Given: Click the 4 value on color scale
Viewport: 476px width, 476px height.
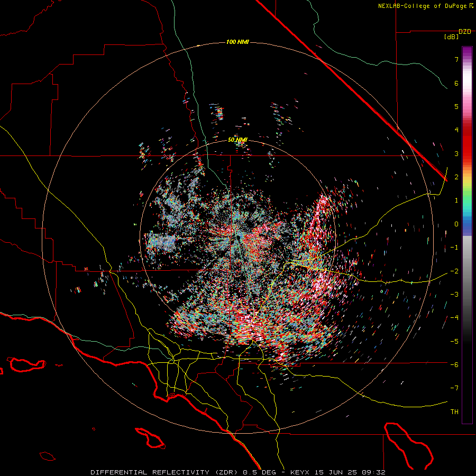Looking at the screenshot, I should click(x=456, y=130).
